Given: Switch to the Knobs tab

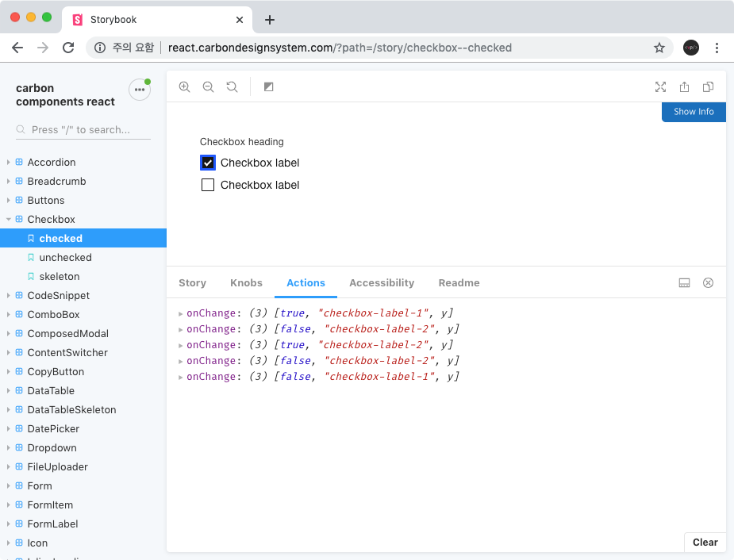Looking at the screenshot, I should 246,282.
